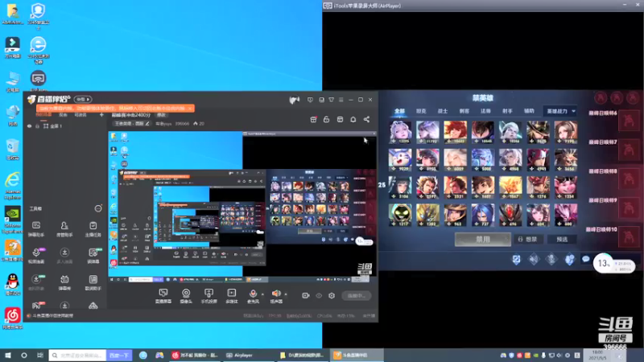Add 摄像头 camera source
Image resolution: width=644 pixels, height=362 pixels.
pyautogui.click(x=186, y=295)
